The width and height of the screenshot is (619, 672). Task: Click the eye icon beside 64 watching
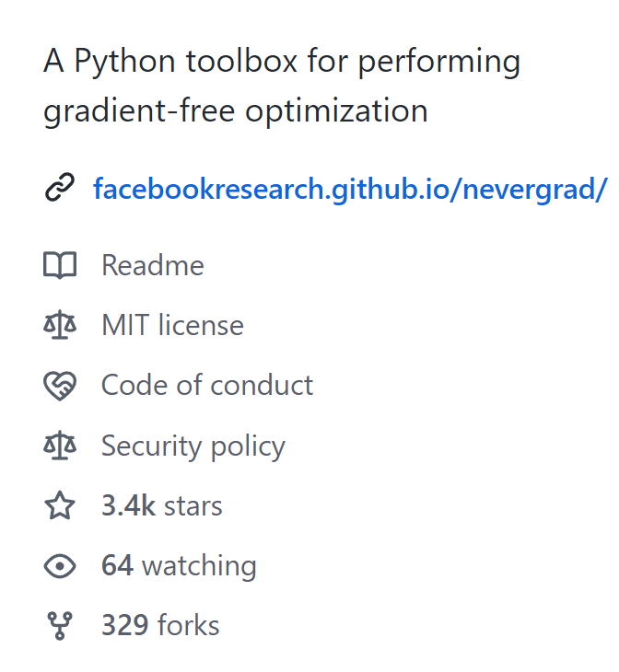[x=60, y=566]
